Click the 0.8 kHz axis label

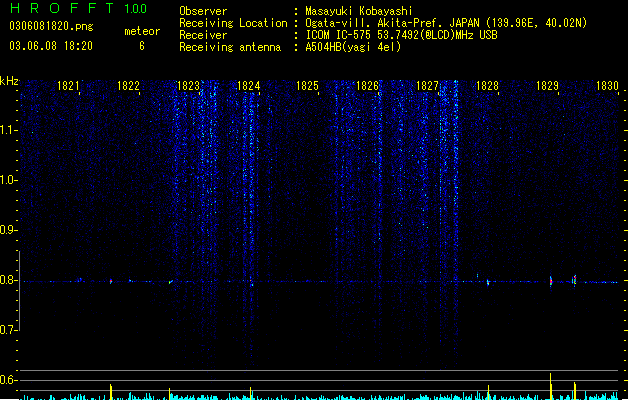tap(8, 280)
